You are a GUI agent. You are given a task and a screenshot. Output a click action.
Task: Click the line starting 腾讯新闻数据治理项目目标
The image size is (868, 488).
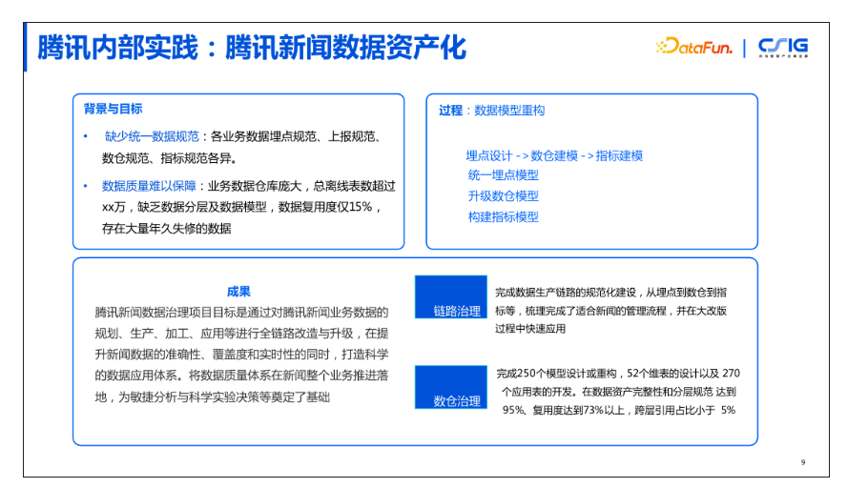point(241,312)
